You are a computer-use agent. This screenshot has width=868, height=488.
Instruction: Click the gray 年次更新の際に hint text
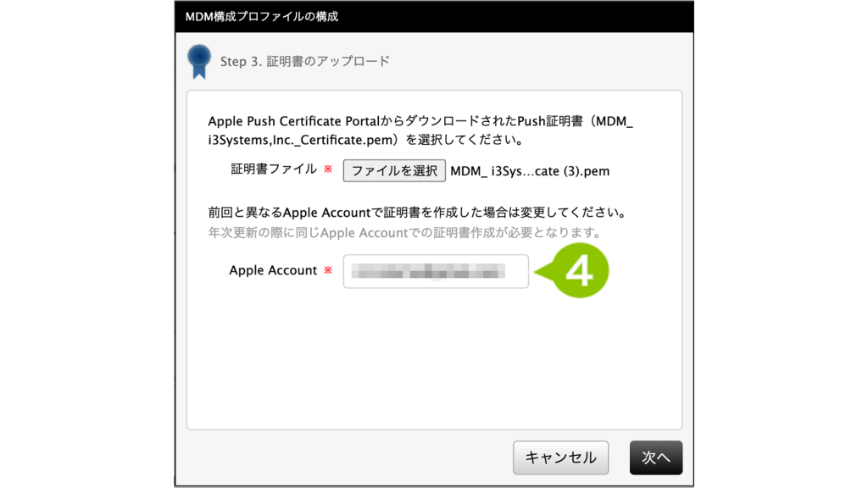(x=405, y=232)
